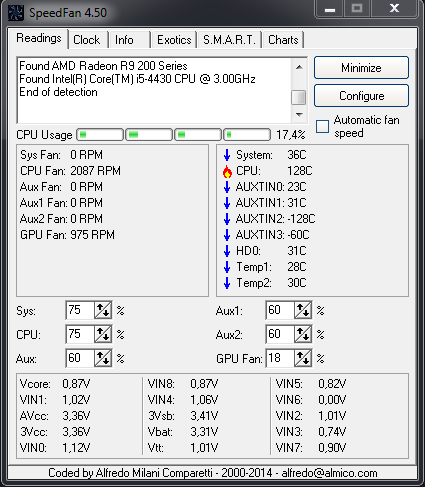425x487 pixels.
Task: Click the flame icon beside CPU temperature
Action: point(227,171)
